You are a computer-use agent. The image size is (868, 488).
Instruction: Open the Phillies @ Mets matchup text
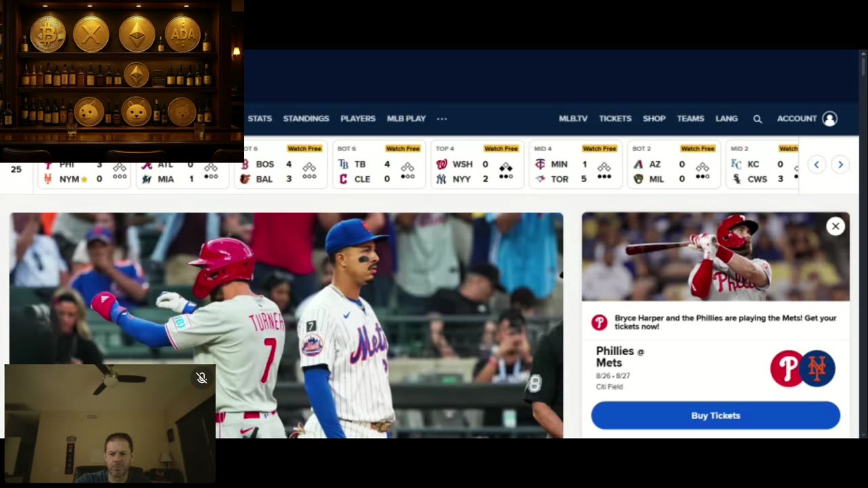tap(620, 357)
